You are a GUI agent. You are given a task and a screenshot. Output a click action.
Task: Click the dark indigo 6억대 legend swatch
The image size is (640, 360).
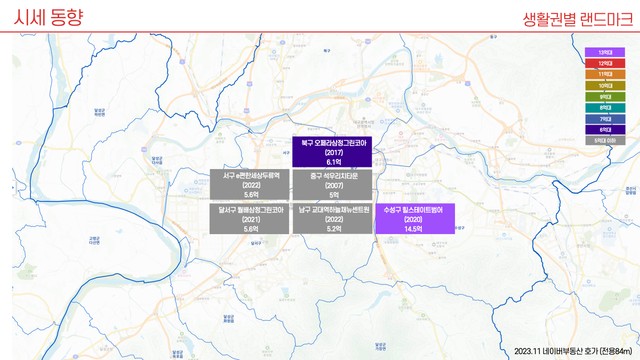click(x=605, y=130)
